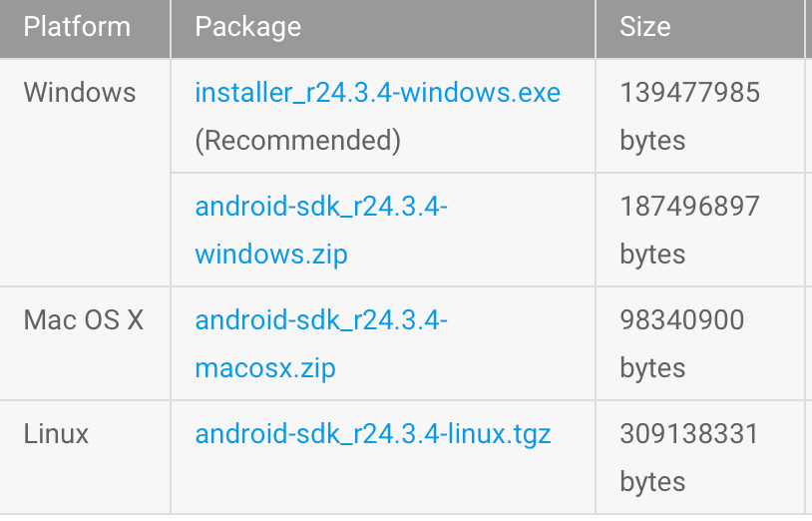Click the Package column header

(x=247, y=27)
